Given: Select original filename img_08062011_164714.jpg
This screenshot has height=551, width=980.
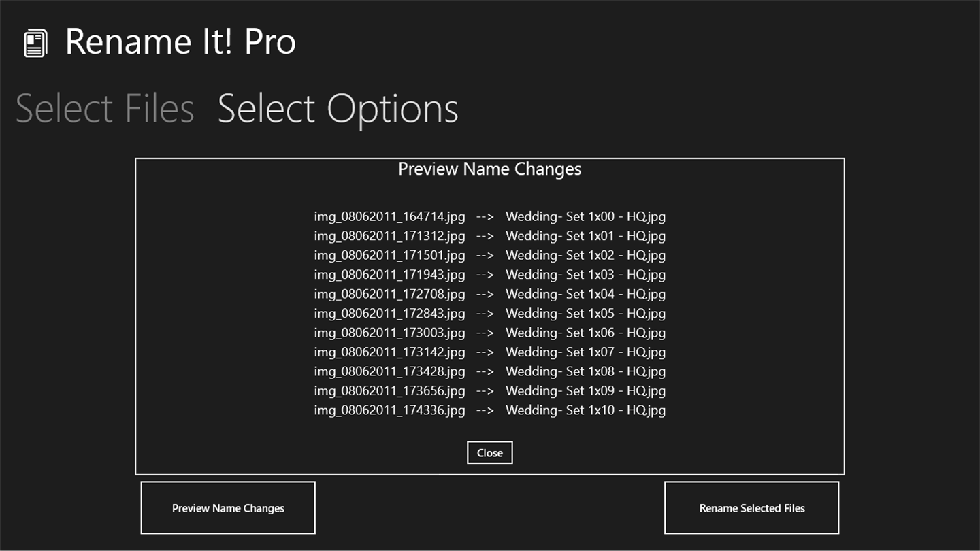Looking at the screenshot, I should click(x=389, y=216).
